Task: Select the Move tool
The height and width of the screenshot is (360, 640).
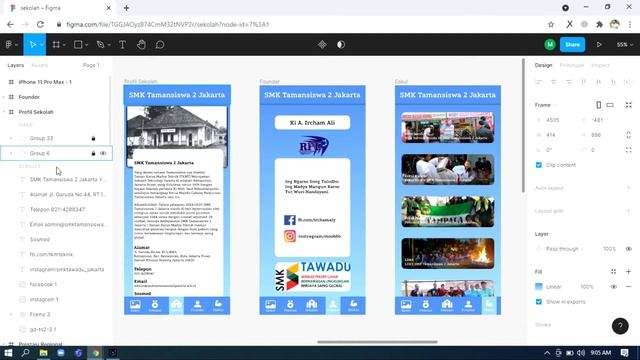Action: [33, 44]
